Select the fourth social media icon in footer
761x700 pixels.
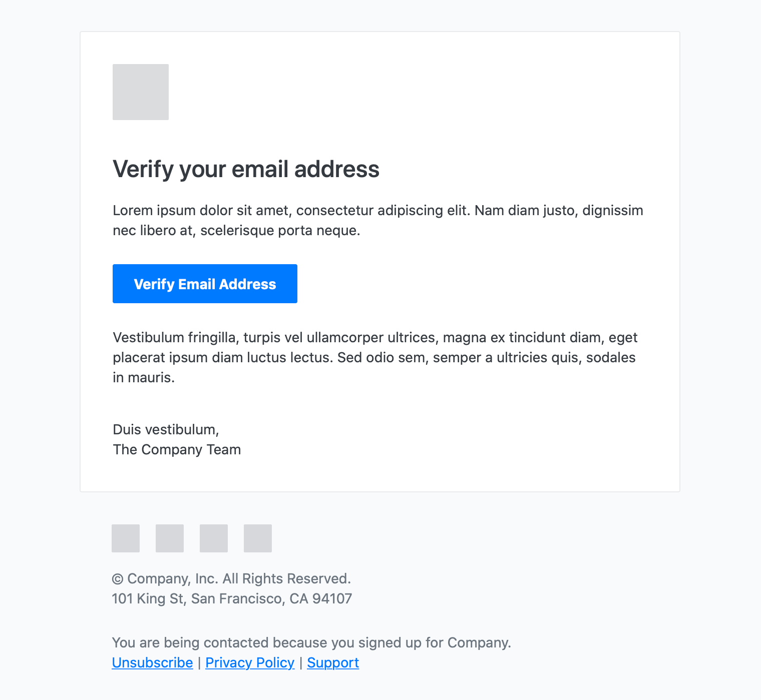257,538
